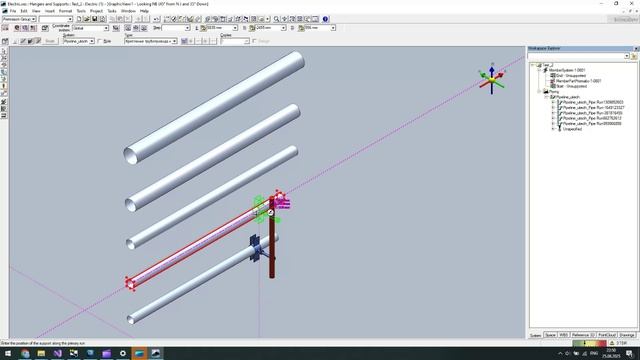Select MemberSystem-1-0001 in tree
Viewport: 640px width, 360px height.
click(x=567, y=70)
